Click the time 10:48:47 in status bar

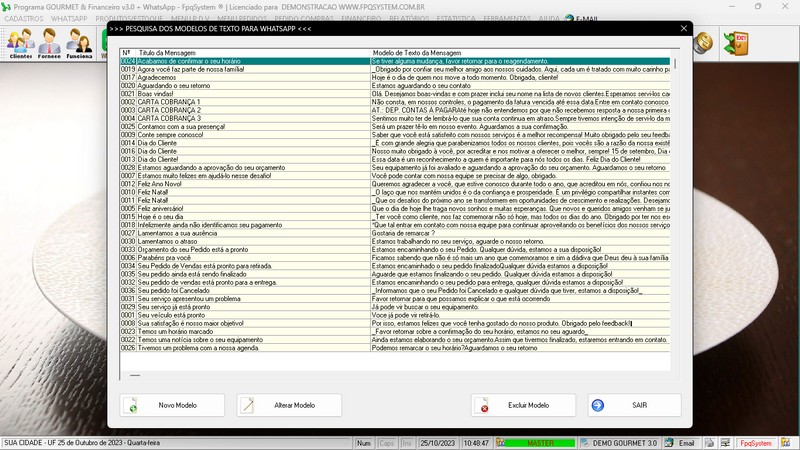[476, 443]
